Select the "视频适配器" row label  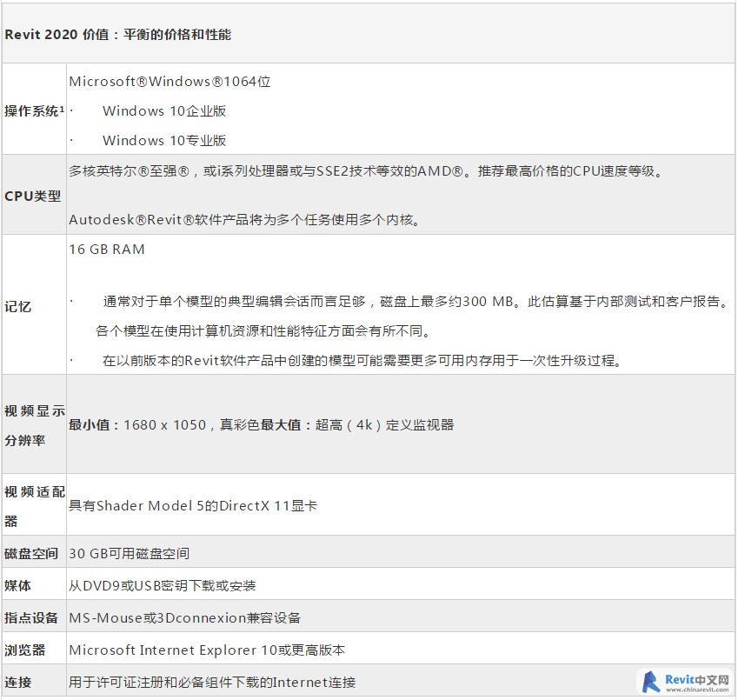click(35, 506)
